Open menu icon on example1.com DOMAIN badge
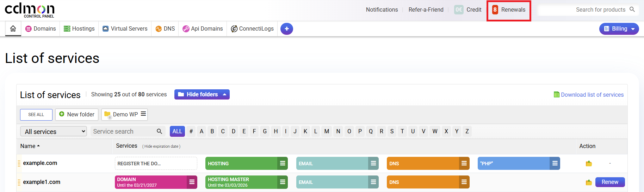644x192 pixels. pos(192,182)
